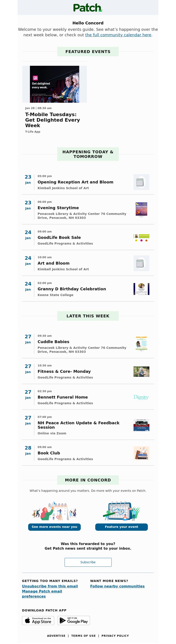The image size is (176, 644).
Task: Open the Cuddle Babies event flyer thumbnail
Action: click(x=141, y=344)
